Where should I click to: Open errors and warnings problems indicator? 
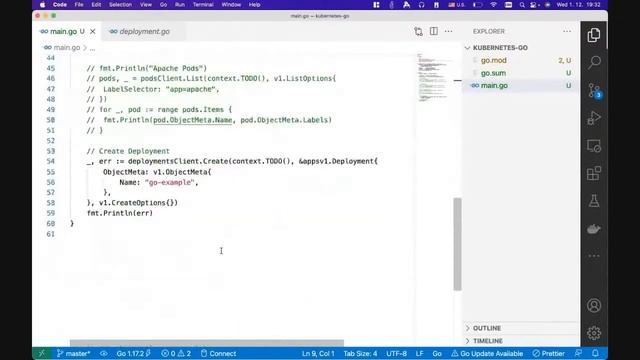tap(176, 353)
